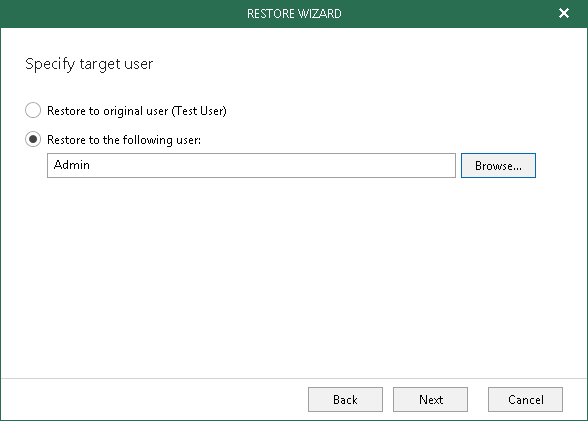Screen dimensions: 588x421
Task: Click the RESTORE WIZARD title bar text
Action: click(294, 14)
